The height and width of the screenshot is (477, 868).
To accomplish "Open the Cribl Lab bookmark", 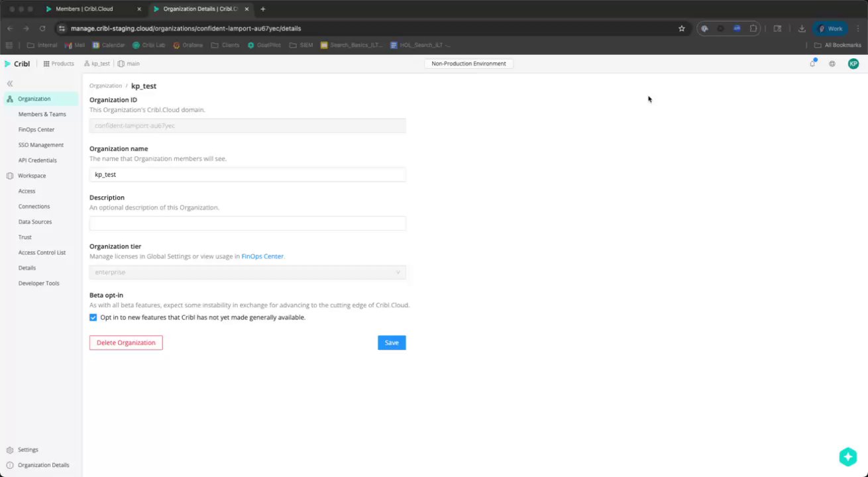I will click(148, 45).
